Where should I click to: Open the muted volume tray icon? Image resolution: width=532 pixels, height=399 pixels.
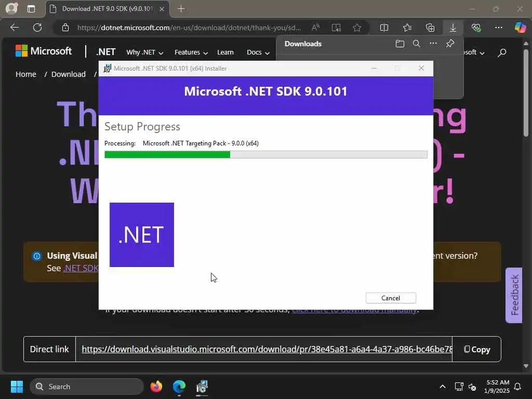tap(472, 387)
